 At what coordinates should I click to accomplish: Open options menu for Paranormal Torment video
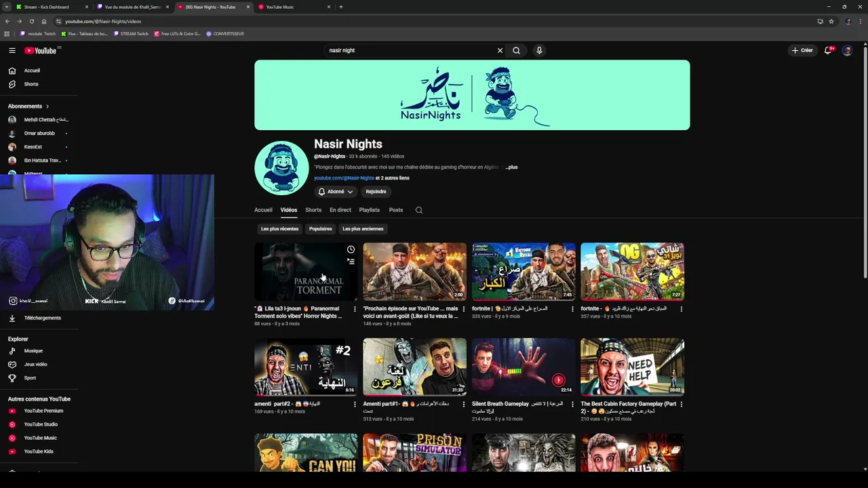click(x=355, y=309)
